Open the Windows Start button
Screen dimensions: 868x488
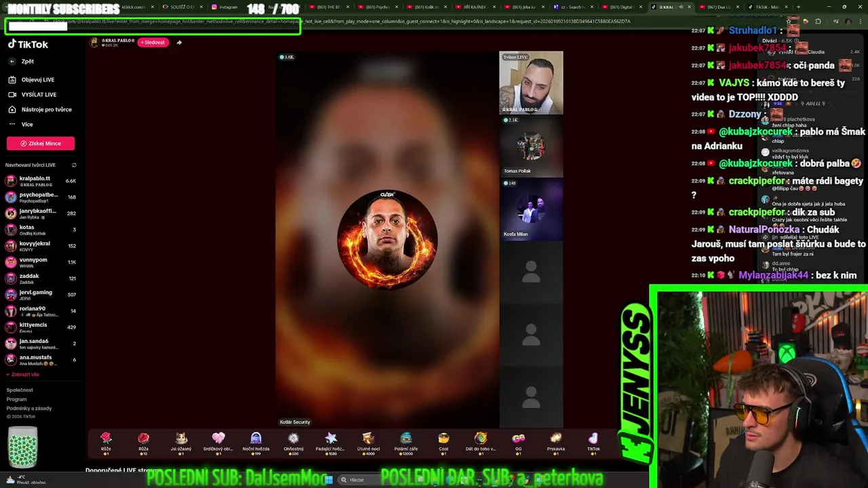coord(329,480)
